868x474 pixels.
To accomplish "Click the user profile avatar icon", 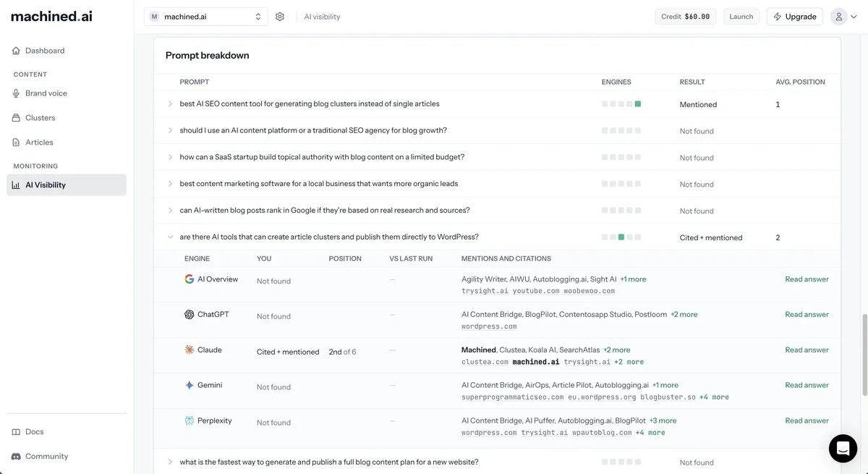I will point(839,17).
